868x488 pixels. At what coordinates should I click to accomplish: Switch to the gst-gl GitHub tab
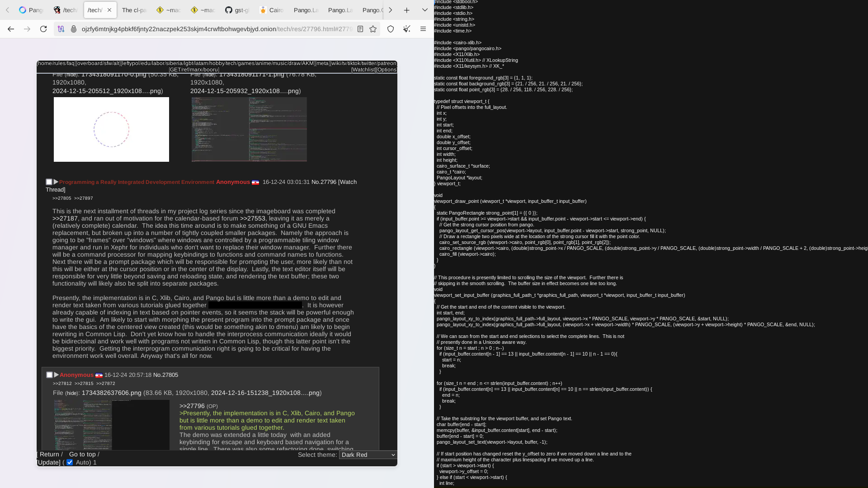tap(237, 10)
